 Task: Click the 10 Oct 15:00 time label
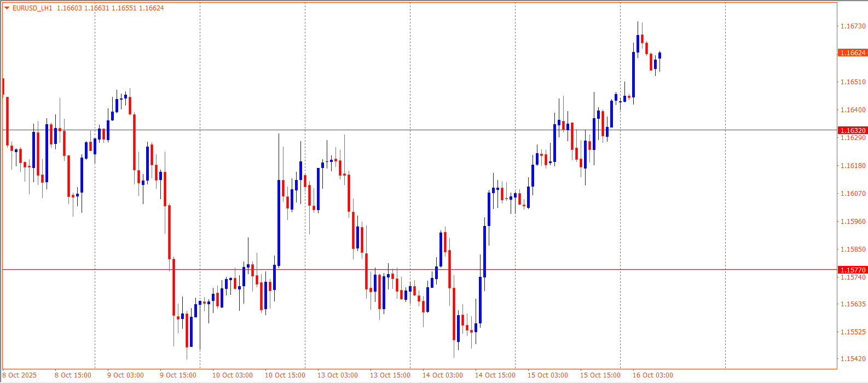(x=285, y=375)
